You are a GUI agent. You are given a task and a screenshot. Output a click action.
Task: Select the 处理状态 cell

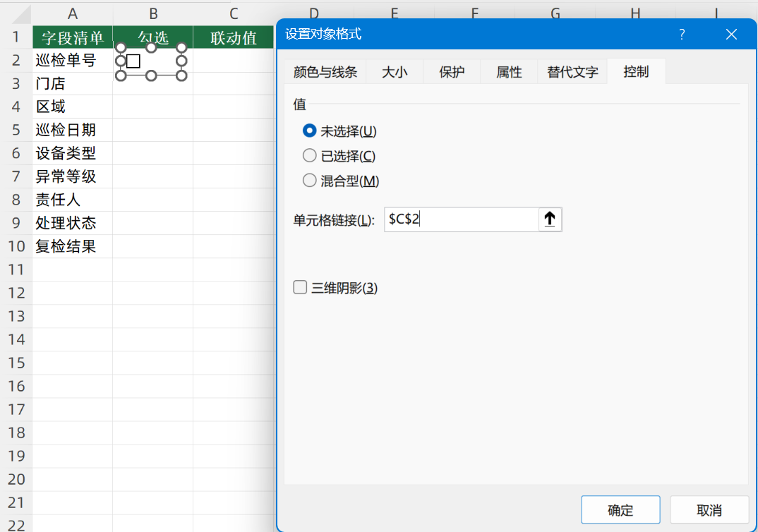click(x=73, y=223)
